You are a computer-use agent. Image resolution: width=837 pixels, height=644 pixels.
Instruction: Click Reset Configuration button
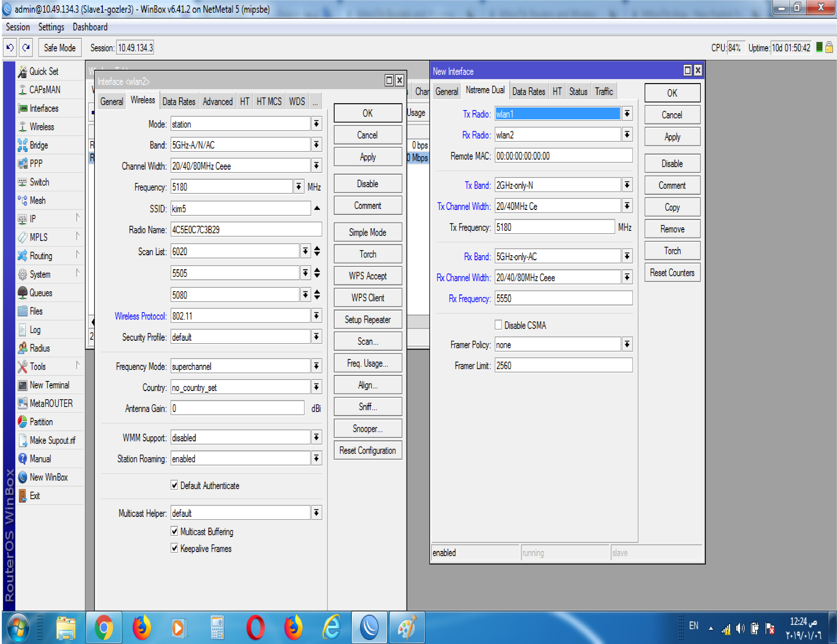click(x=368, y=450)
